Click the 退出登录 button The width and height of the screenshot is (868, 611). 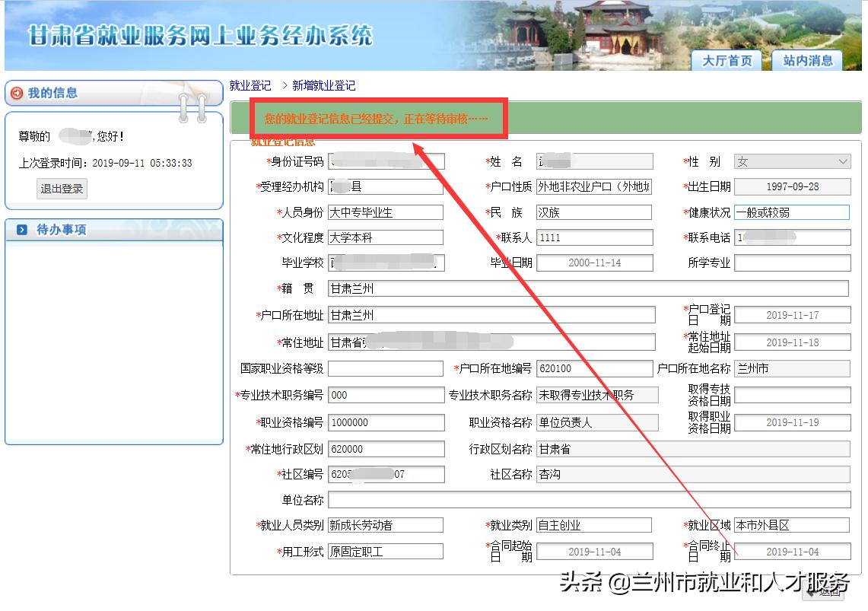[x=62, y=189]
